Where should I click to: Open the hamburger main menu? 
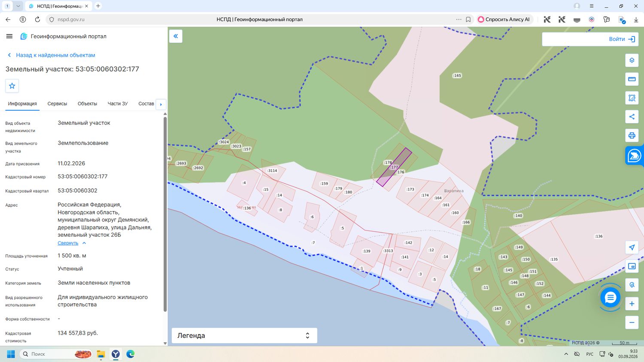[x=9, y=36]
